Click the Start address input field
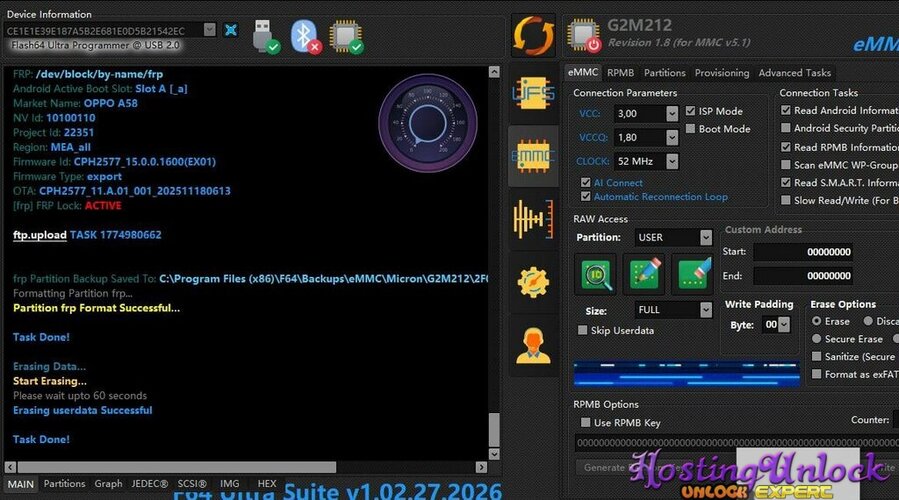 click(x=803, y=252)
